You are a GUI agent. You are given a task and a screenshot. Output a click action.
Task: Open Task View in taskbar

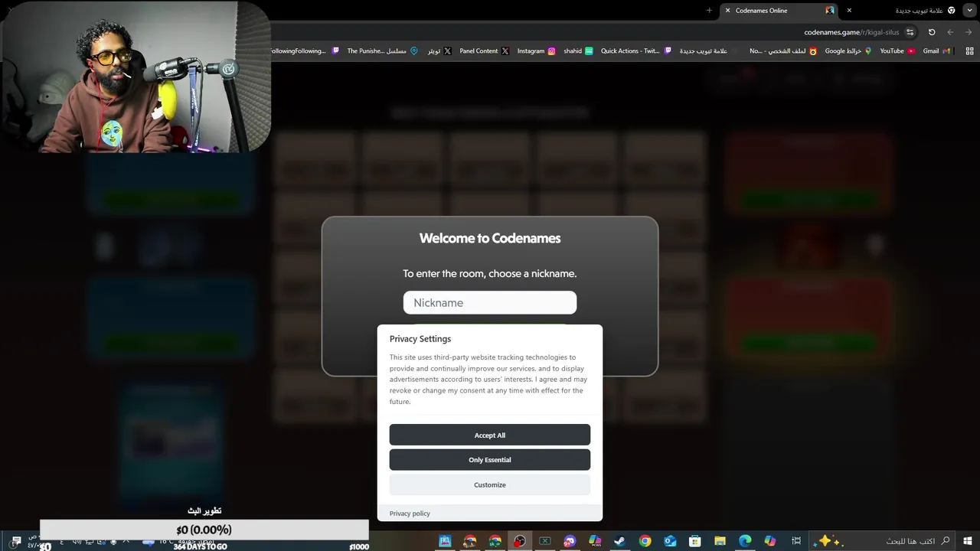click(x=796, y=541)
